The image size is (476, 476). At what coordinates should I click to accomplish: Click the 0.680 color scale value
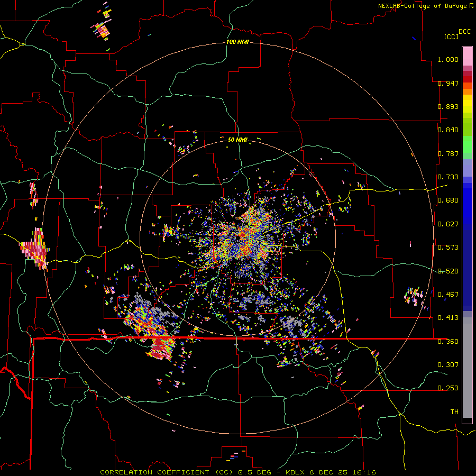(448, 200)
